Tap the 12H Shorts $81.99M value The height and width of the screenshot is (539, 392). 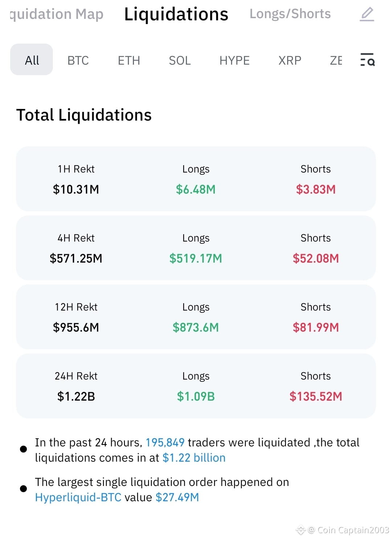pos(316,327)
